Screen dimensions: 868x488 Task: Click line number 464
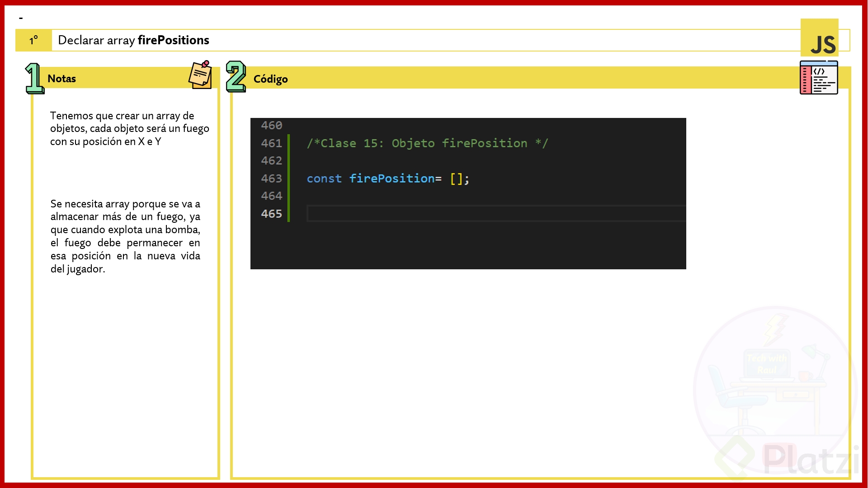point(271,196)
